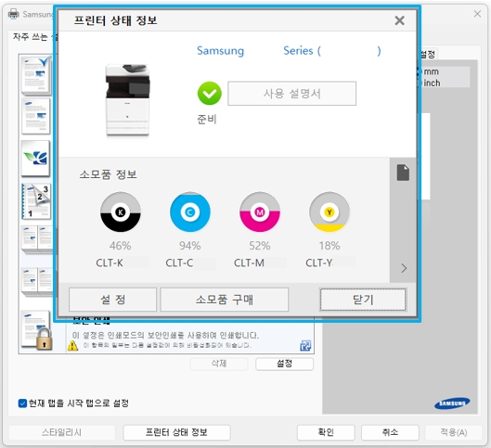Click the 적용(A) button

(454, 432)
